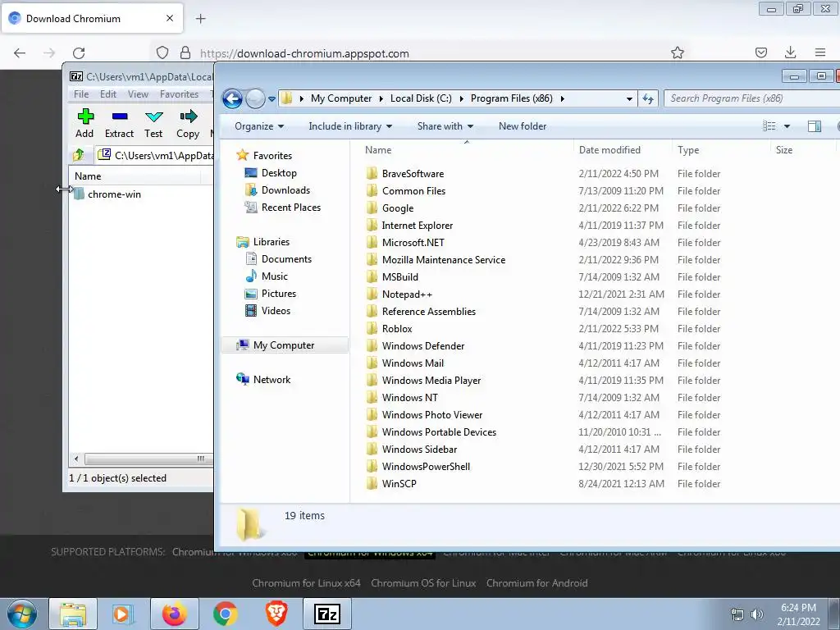
Task: Reload the Firefox page
Action: pyautogui.click(x=79, y=53)
